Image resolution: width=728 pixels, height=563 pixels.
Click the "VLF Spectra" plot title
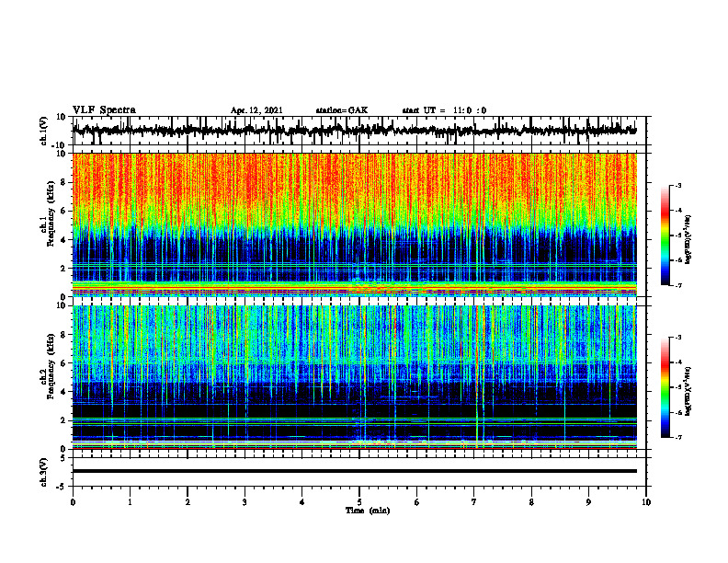click(104, 110)
